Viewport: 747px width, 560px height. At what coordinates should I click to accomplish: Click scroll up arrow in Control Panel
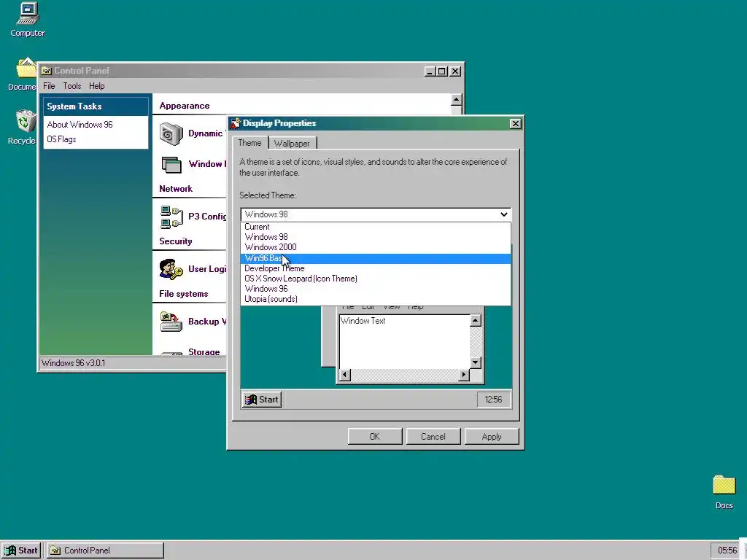tap(456, 100)
